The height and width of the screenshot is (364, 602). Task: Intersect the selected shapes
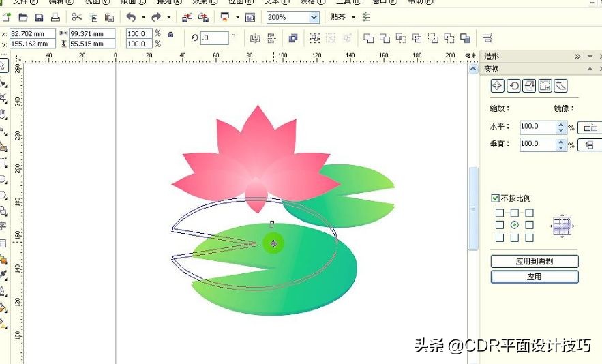[x=401, y=38]
